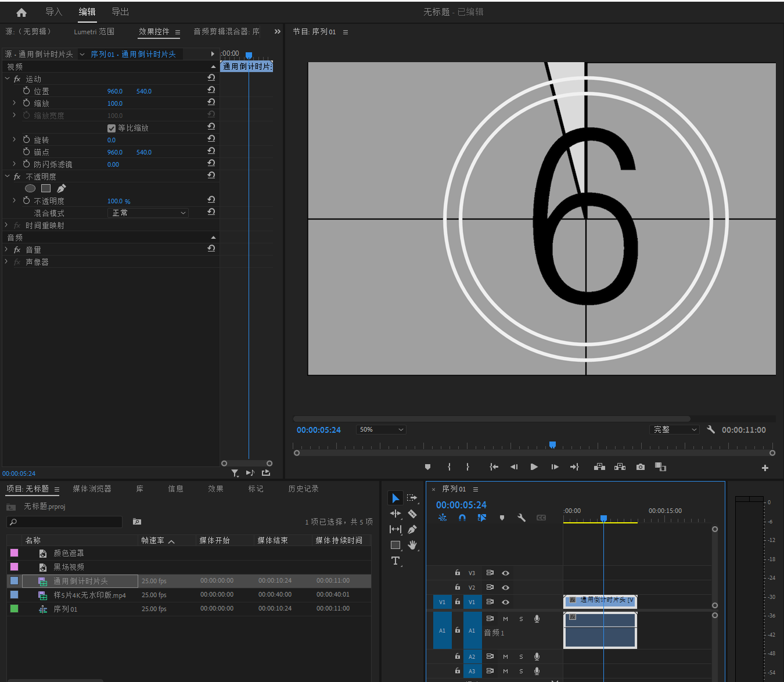Select the Hand tool
The image size is (784, 682).
tap(412, 545)
